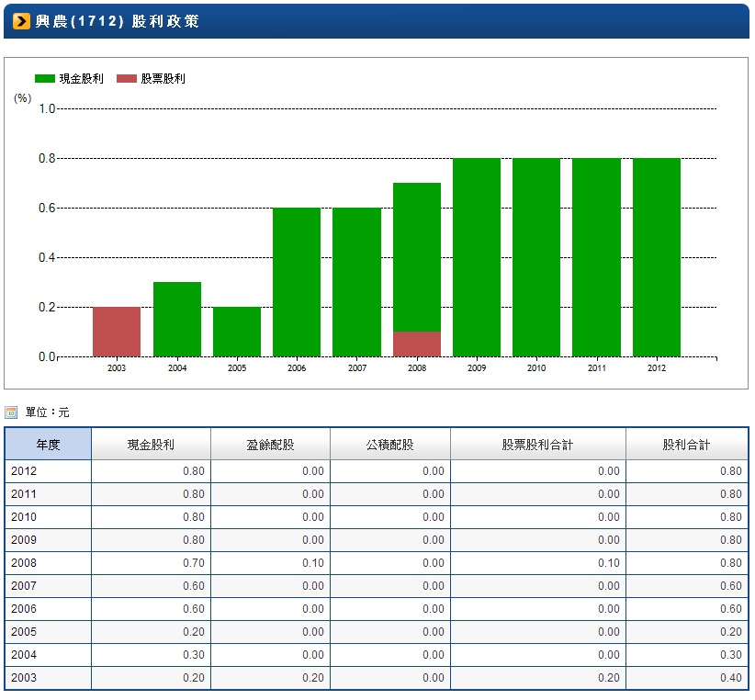Click the orange arrow icon in header
Screen dimensions: 755x700
[x=21, y=21]
